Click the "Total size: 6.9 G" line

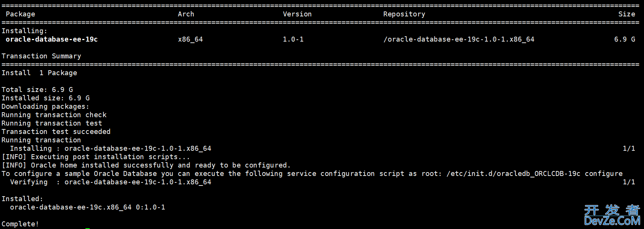(x=37, y=90)
